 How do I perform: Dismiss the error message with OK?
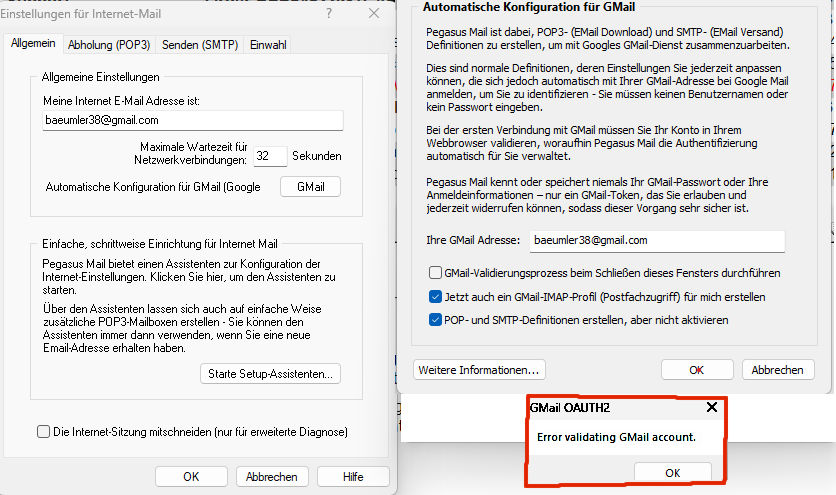tap(672, 473)
